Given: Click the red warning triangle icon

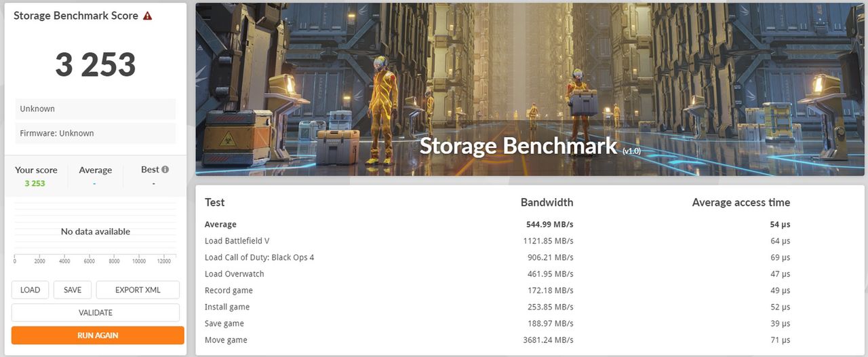Looking at the screenshot, I should click(148, 16).
